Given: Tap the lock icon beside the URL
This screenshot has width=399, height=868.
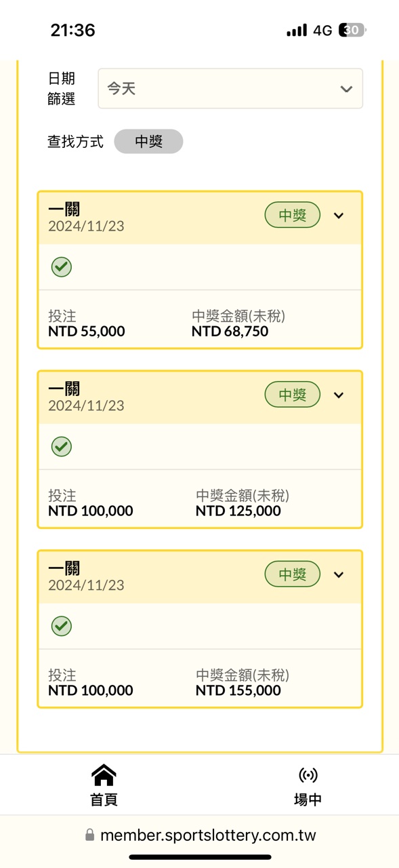Looking at the screenshot, I should pos(89,835).
